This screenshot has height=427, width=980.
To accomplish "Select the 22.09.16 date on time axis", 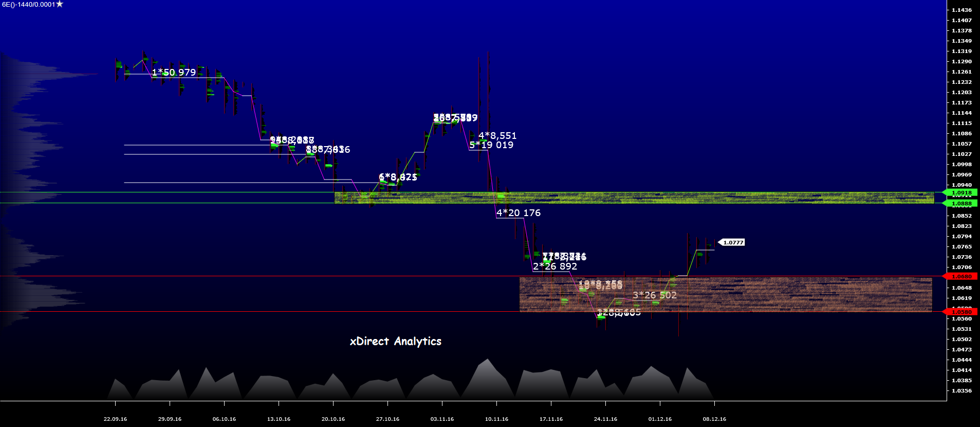I will point(115,419).
